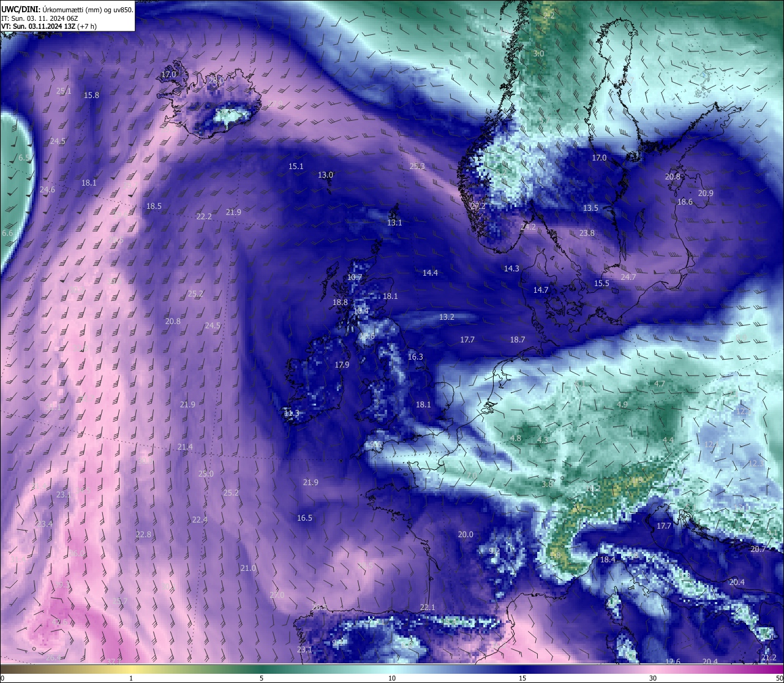Click the 15.8 value west of Iceland
Screen dimensions: 784x683
91,96
